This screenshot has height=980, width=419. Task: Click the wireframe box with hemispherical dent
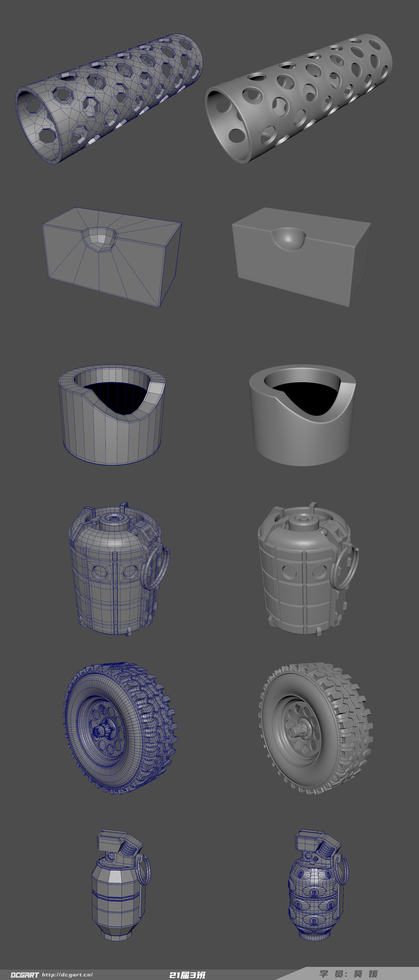112,257
